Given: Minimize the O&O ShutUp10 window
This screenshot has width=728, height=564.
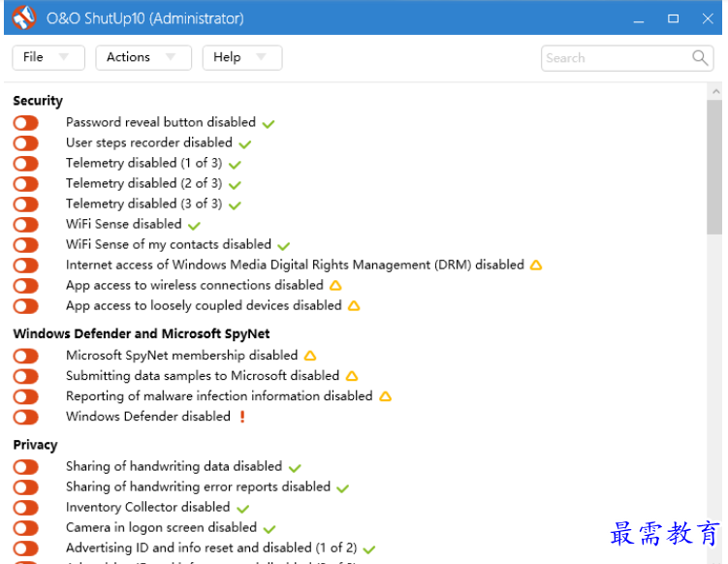Looking at the screenshot, I should coord(639,19).
